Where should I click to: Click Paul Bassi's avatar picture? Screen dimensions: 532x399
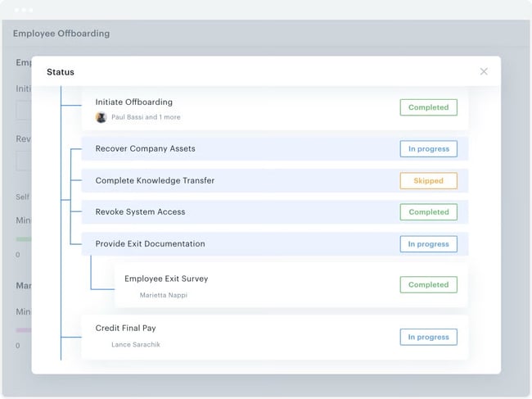point(101,117)
